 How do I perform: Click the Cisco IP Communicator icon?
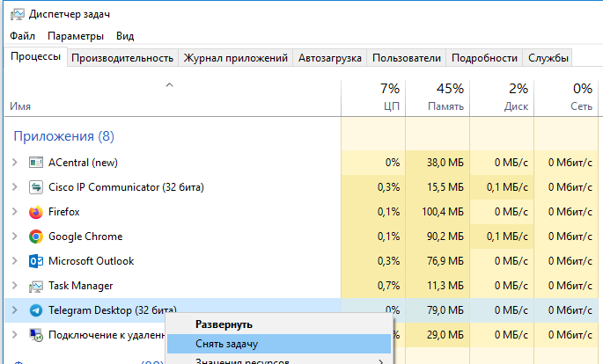click(x=36, y=187)
